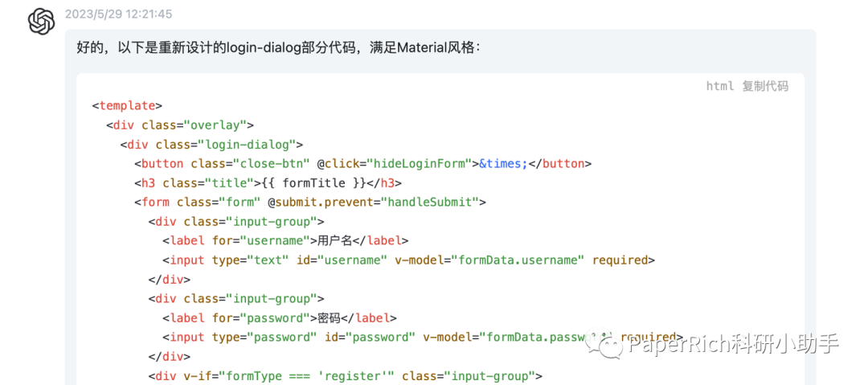This screenshot has width=868, height=385.
Task: Click the html language label
Action: click(720, 86)
